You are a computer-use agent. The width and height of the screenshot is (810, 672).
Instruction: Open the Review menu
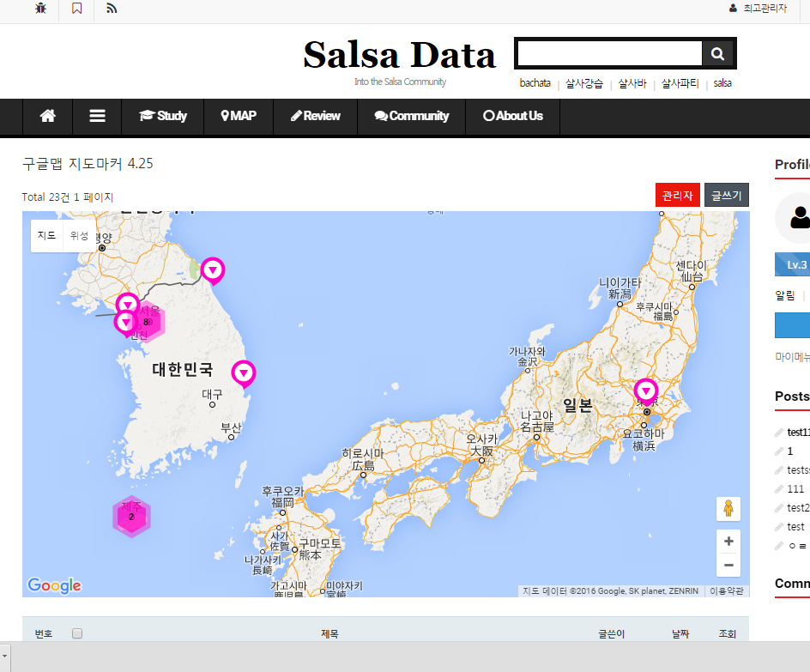[x=315, y=116]
